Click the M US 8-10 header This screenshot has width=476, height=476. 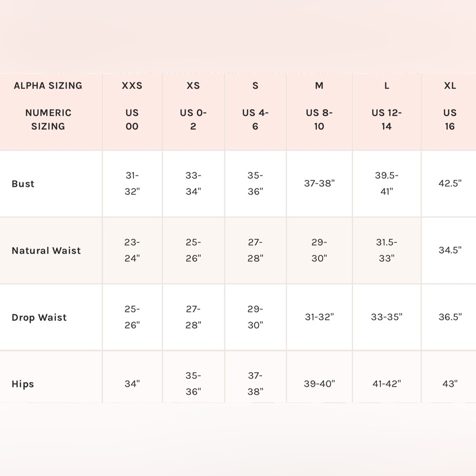point(319,112)
